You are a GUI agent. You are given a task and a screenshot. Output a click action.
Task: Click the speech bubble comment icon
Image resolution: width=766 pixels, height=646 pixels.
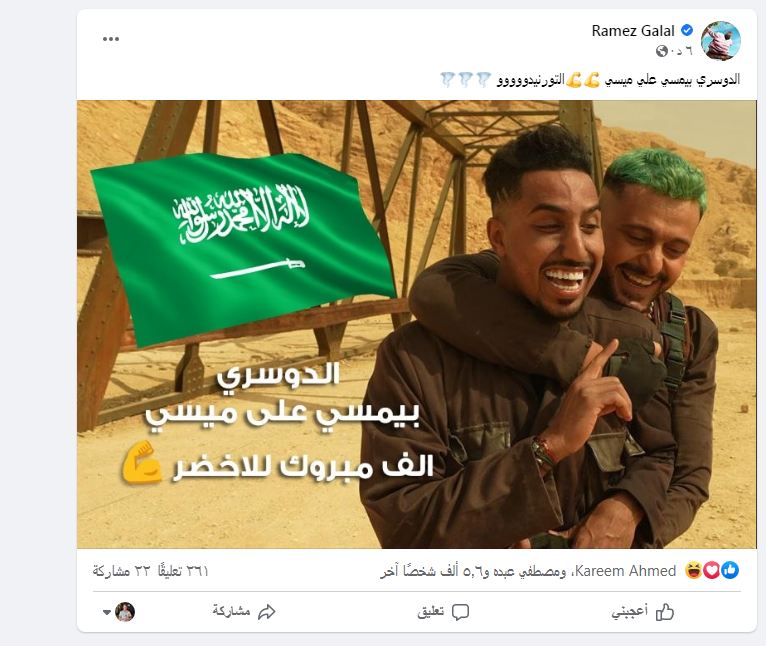460,612
